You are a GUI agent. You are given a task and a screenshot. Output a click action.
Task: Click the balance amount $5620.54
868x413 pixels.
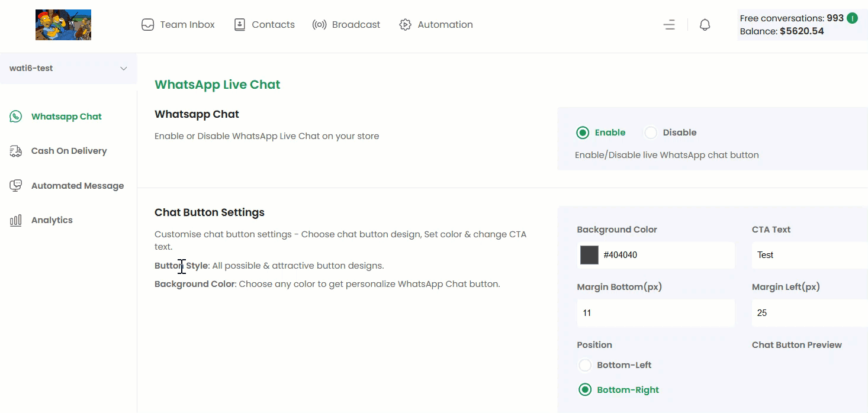pyautogui.click(x=802, y=31)
